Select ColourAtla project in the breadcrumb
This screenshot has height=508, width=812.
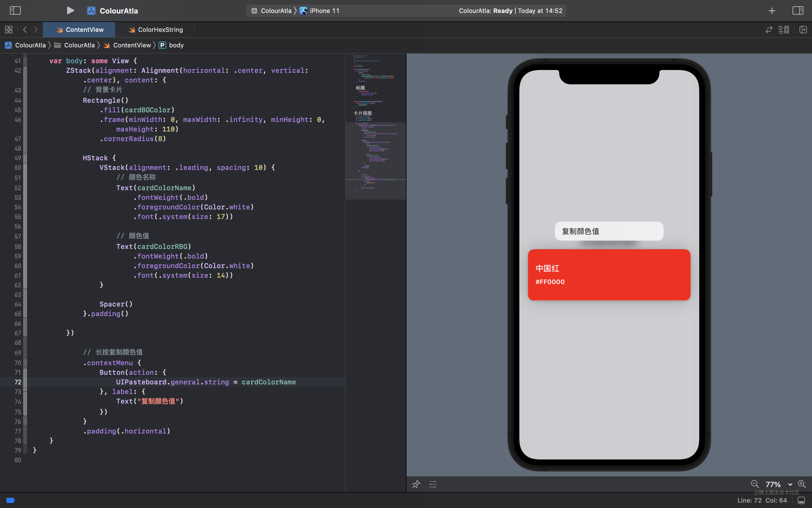pos(25,45)
